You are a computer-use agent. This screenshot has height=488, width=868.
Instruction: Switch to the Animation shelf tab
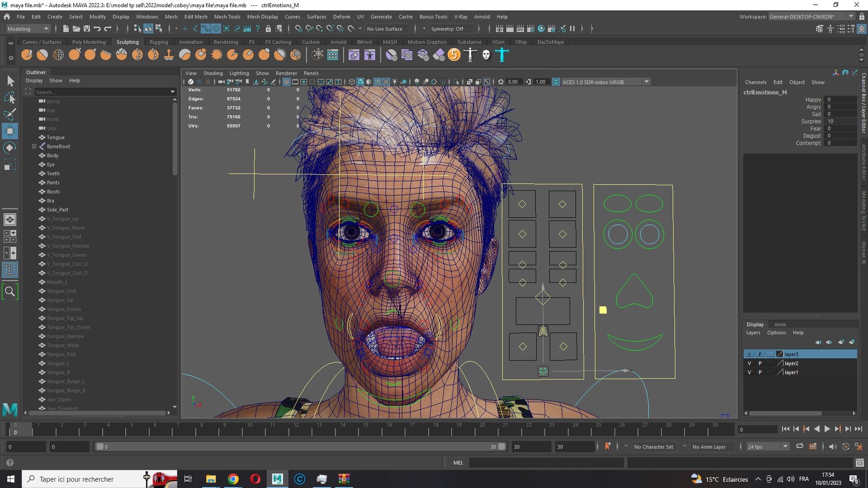click(191, 42)
